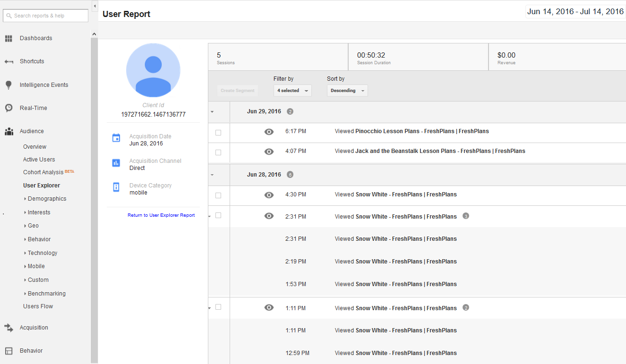The image size is (626, 364).
Task: Click the sidebar scrollbar up arrow
Action: (94, 34)
